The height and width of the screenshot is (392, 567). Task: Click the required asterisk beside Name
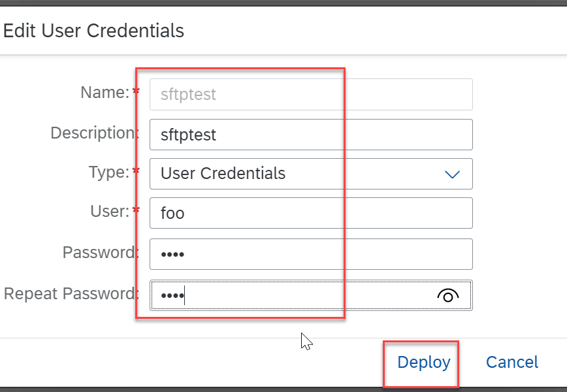coord(136,91)
